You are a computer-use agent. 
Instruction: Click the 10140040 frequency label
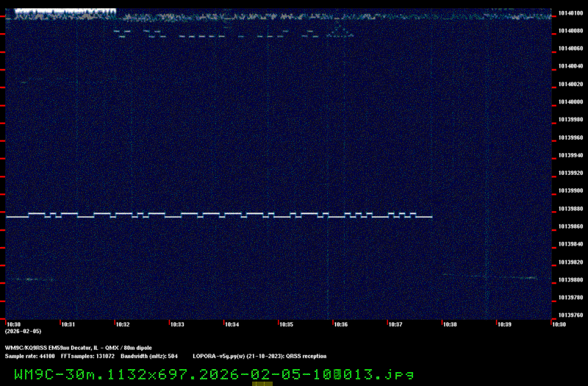570,66
